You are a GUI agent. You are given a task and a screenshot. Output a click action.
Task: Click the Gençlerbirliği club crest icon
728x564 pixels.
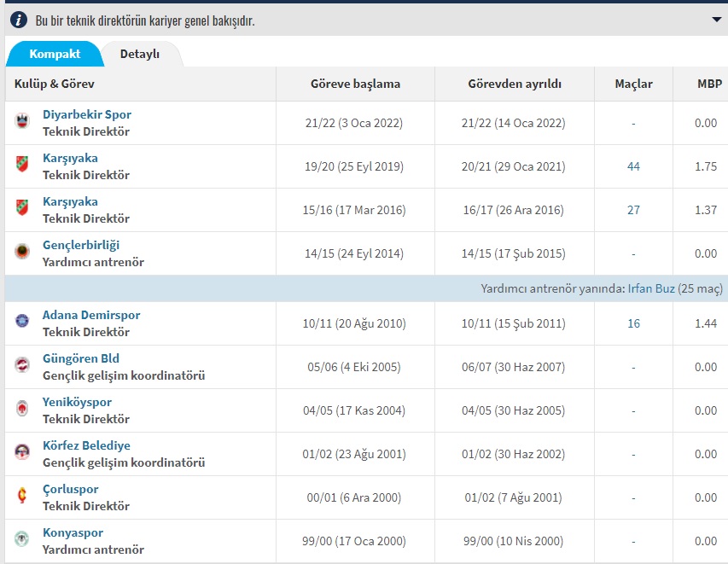pos(22,253)
